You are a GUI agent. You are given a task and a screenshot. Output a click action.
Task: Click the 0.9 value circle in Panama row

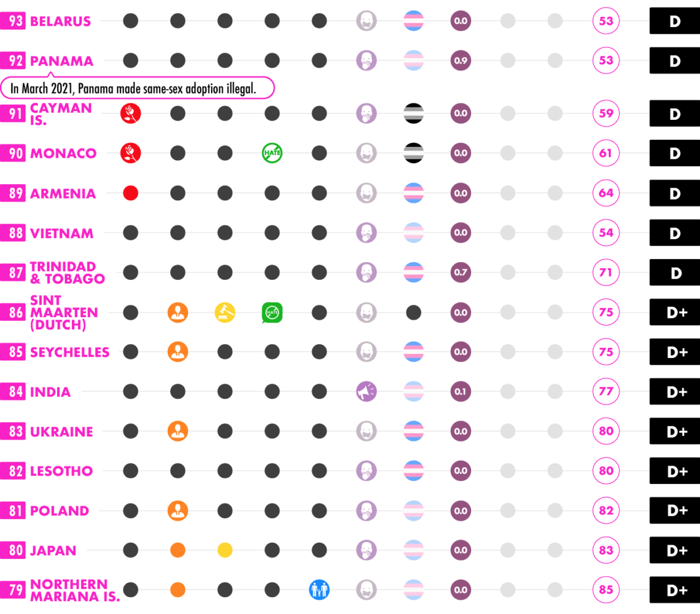(461, 61)
